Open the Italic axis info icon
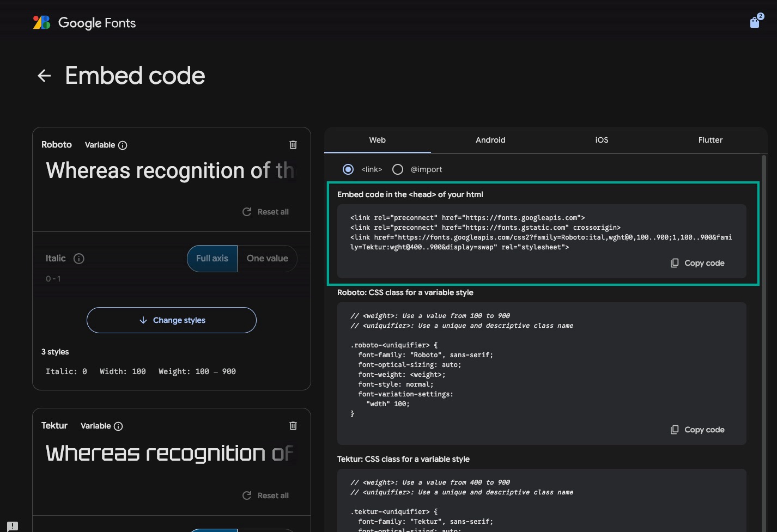777x532 pixels. click(79, 259)
